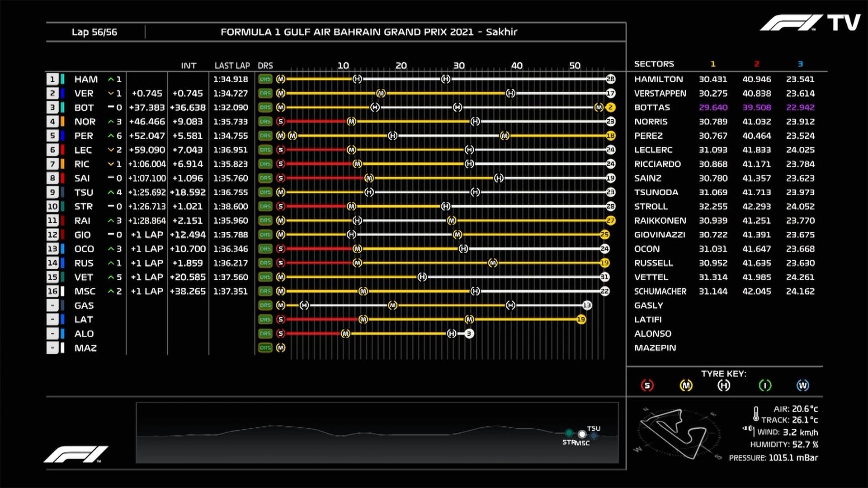This screenshot has width=868, height=488.
Task: Click the PRESSURE 1015.1 mBar reading
Action: (x=773, y=458)
